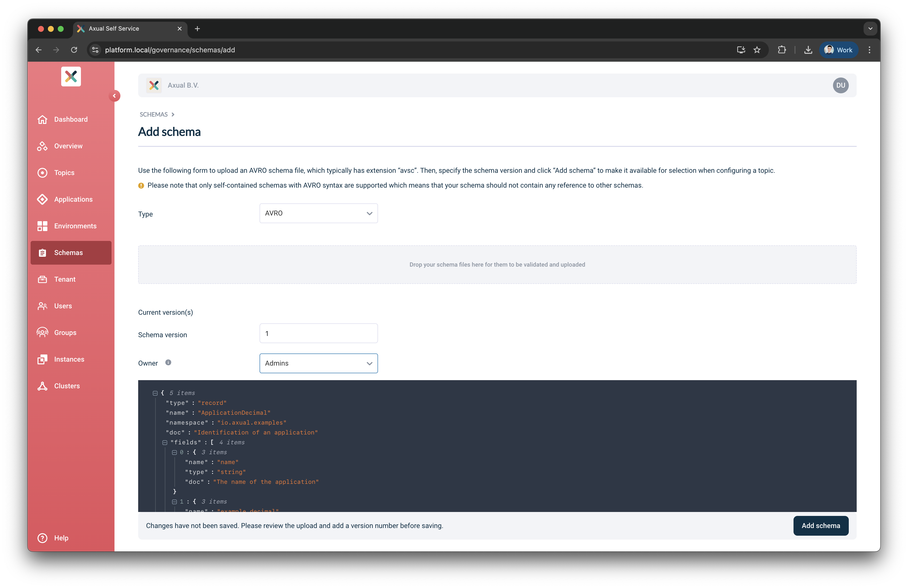908x588 pixels.
Task: Follow the SCHEMAS breadcrumb link
Action: coord(153,115)
